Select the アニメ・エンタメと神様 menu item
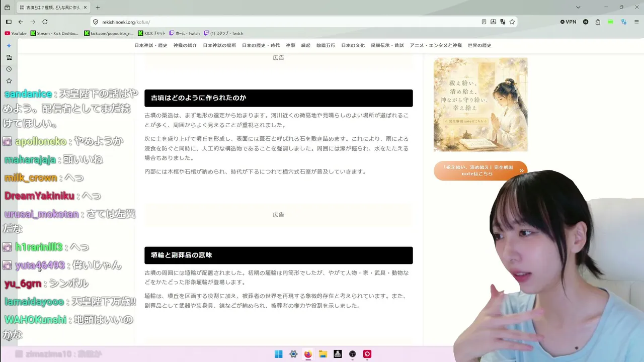This screenshot has height=362, width=644. tap(436, 45)
